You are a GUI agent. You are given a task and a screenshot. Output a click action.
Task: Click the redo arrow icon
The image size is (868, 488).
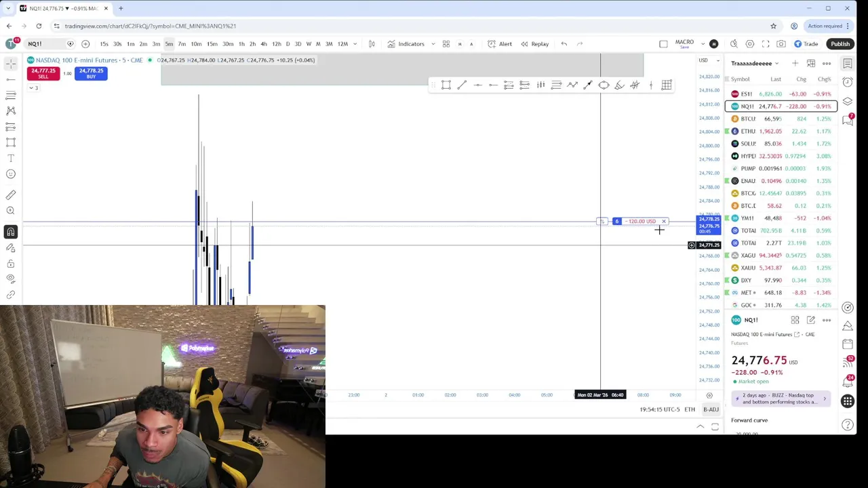pyautogui.click(x=580, y=44)
